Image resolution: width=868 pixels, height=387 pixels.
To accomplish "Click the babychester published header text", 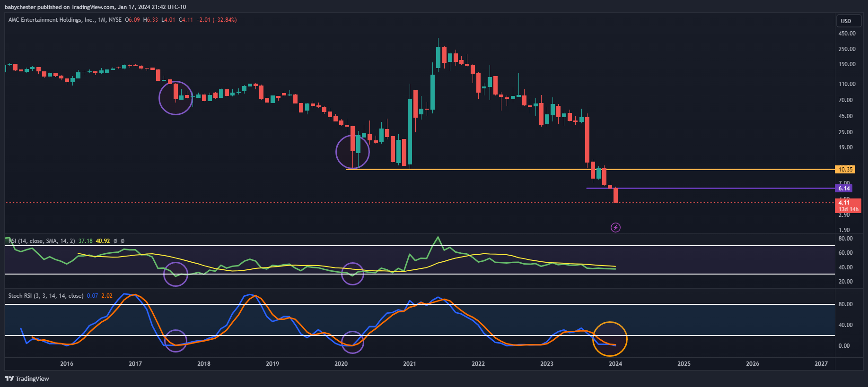I will [95, 7].
